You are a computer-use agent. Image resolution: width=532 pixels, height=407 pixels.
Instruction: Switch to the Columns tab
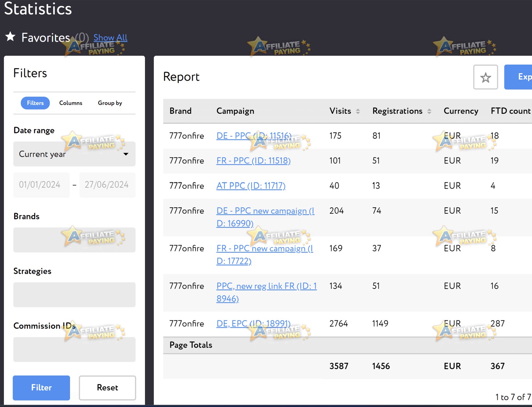click(x=71, y=103)
